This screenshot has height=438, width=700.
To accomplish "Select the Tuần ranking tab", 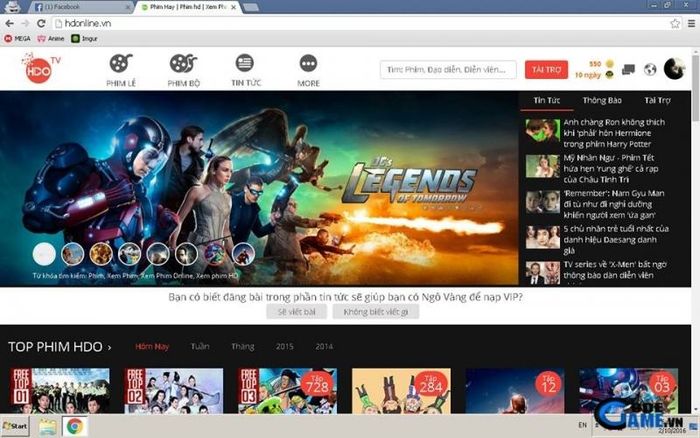I will [x=200, y=346].
